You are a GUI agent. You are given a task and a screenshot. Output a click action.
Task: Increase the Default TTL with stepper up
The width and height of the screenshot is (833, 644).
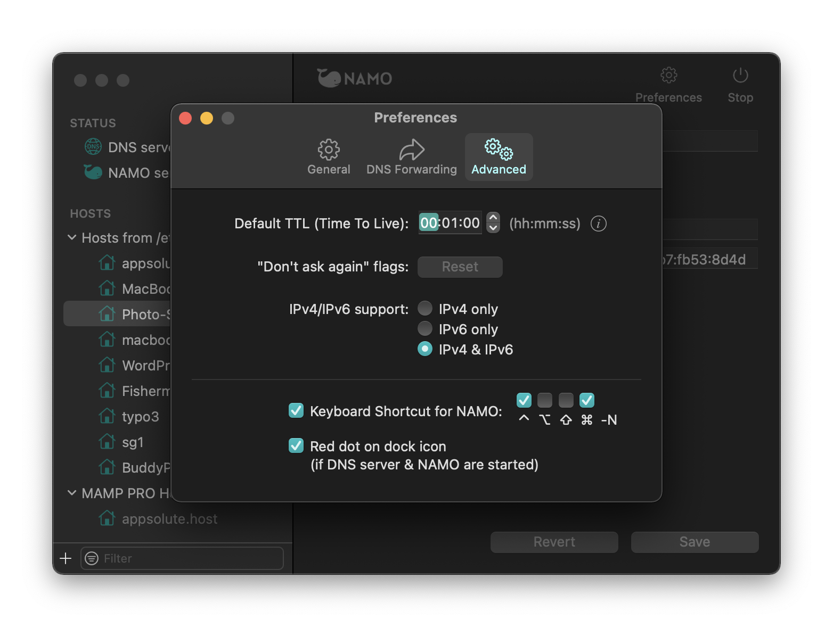[x=493, y=218]
